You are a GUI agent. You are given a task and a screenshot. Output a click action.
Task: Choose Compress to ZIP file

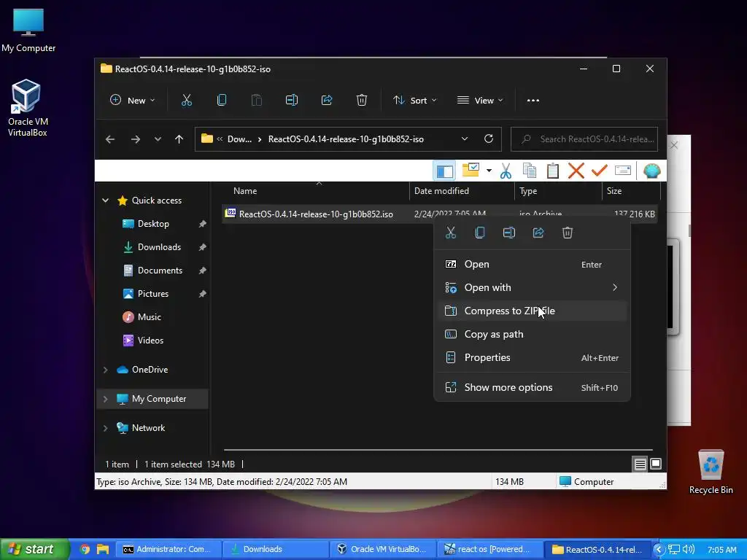point(532,311)
